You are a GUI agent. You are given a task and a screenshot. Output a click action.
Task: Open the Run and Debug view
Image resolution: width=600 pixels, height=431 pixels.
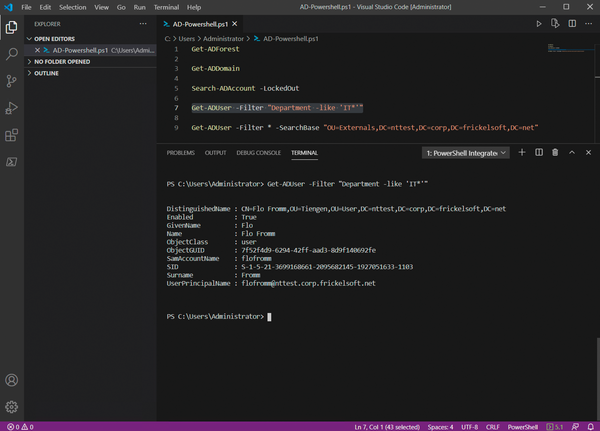tap(11, 108)
